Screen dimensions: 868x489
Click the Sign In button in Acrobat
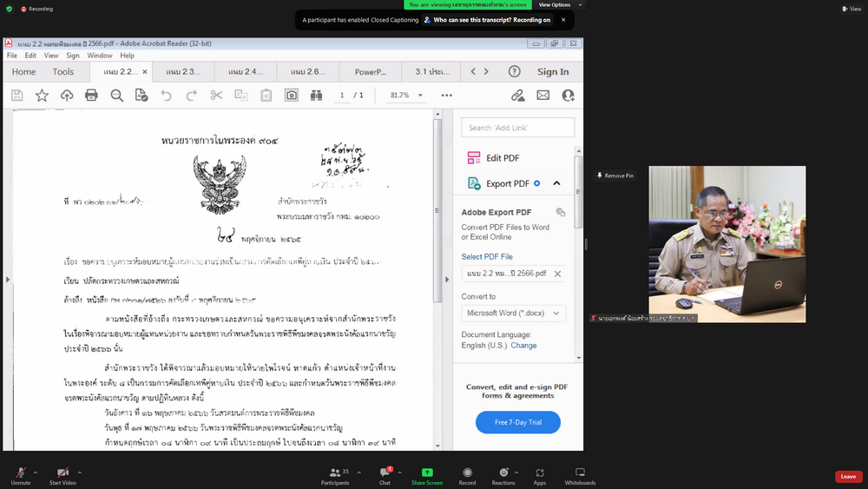point(553,71)
